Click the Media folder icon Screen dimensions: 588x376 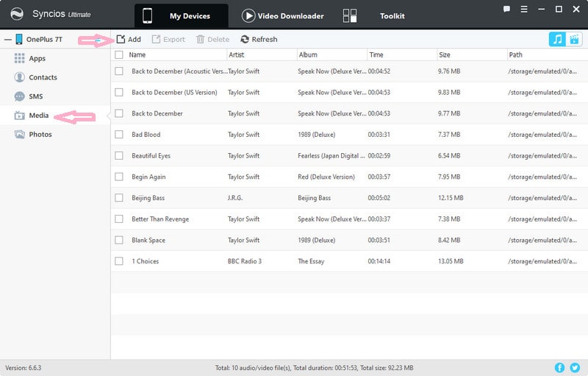click(x=19, y=116)
